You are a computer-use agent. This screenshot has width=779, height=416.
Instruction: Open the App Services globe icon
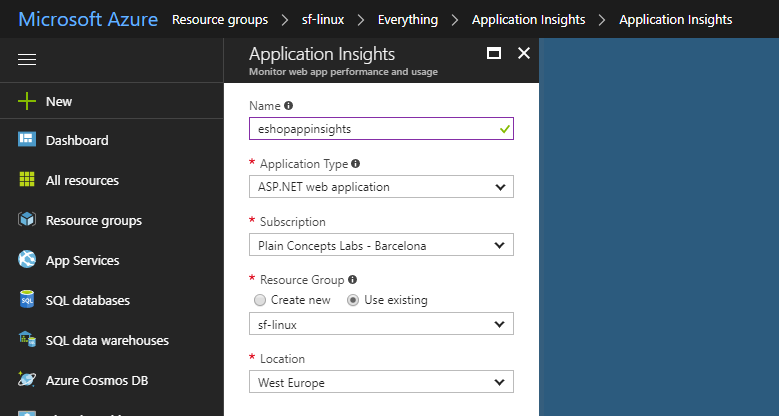(27, 260)
